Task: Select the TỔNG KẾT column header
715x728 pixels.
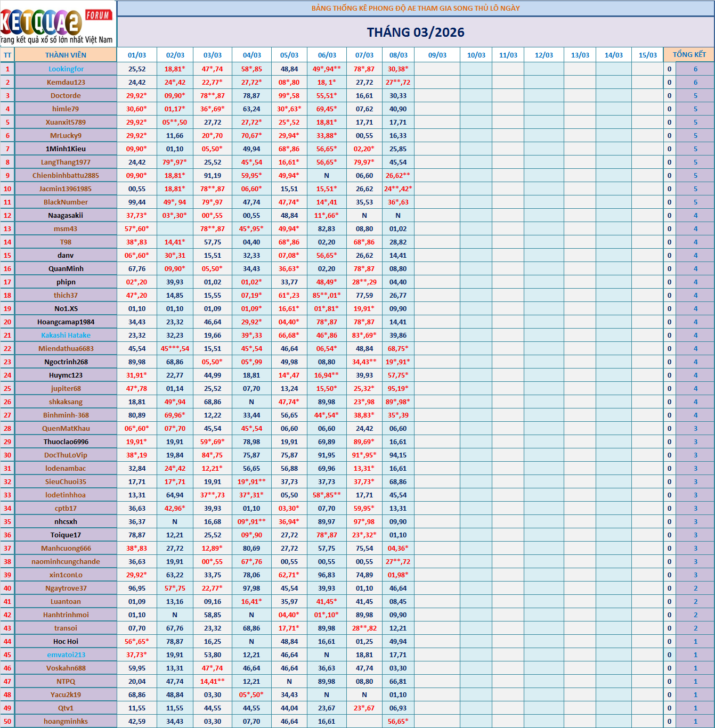Action: tap(689, 55)
